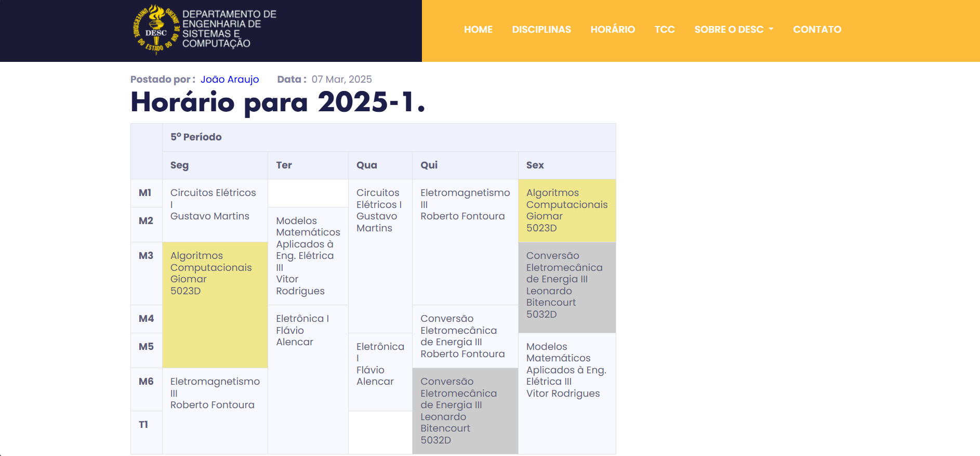Click the 5º Período table header
980x456 pixels.
point(196,137)
